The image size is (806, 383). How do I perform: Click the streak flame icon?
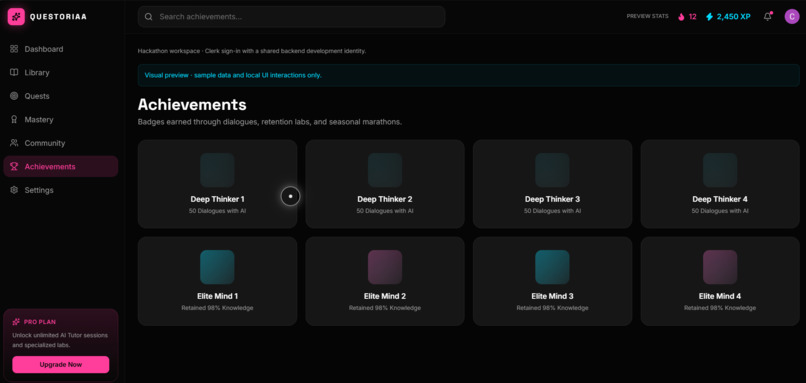681,16
